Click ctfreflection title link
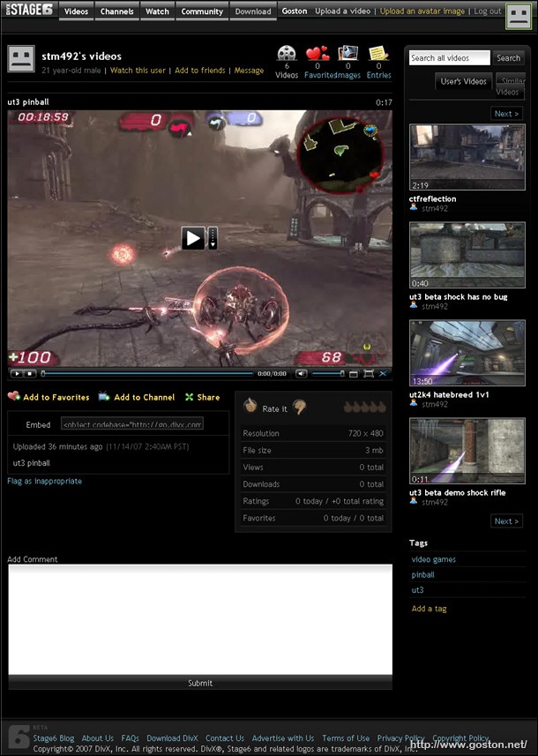Image resolution: width=538 pixels, height=756 pixels. [432, 198]
